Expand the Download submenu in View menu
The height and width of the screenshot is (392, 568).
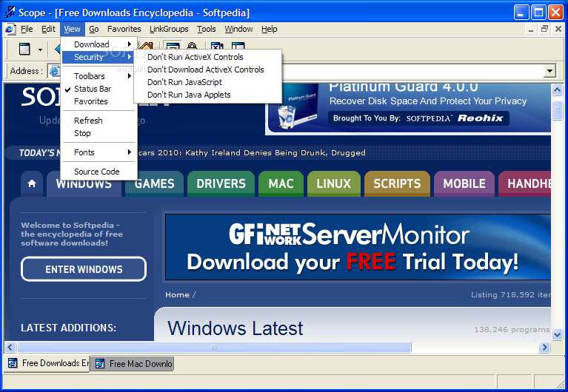[x=98, y=44]
